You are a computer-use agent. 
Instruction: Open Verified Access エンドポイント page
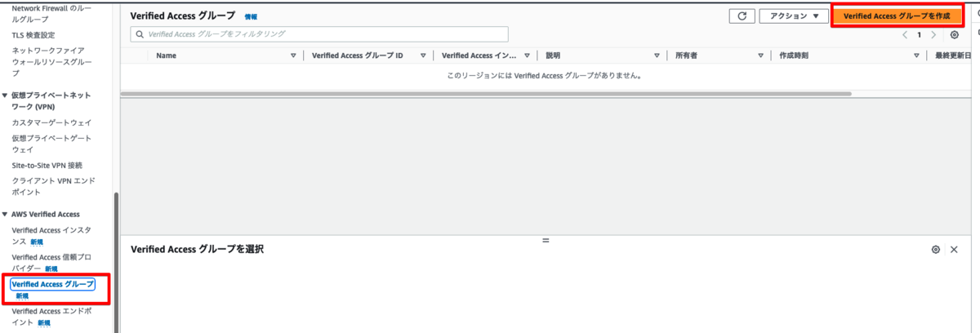(51, 317)
